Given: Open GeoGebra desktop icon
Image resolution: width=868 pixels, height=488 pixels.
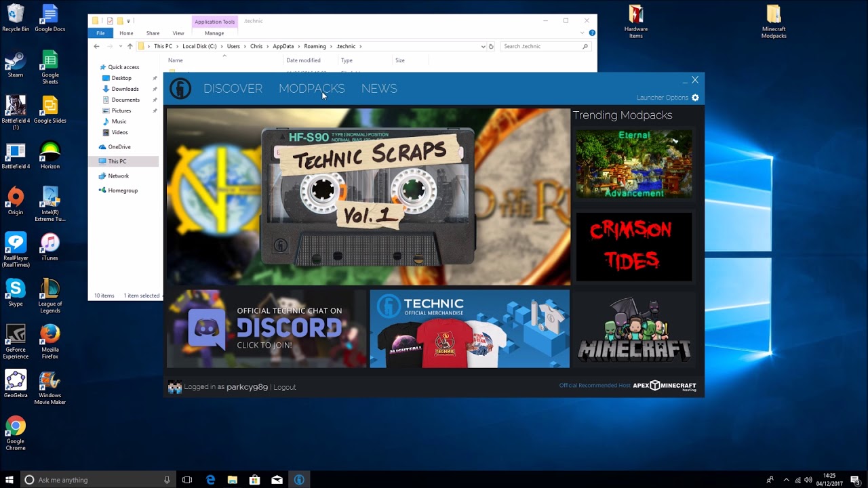Looking at the screenshot, I should [x=16, y=384].
